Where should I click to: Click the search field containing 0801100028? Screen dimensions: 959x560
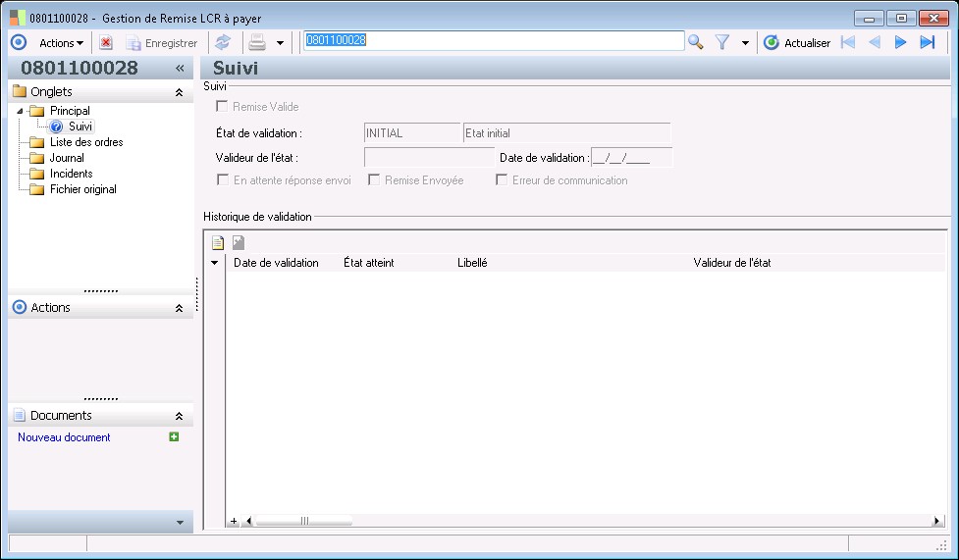[x=494, y=40]
